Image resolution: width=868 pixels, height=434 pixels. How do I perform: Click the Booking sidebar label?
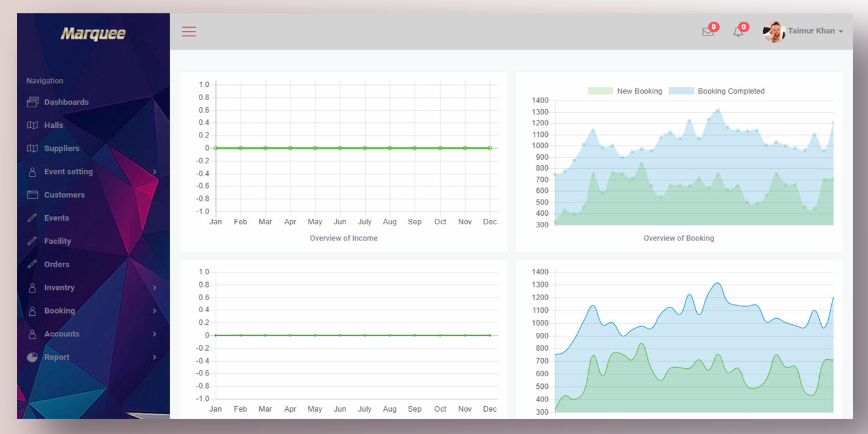pyautogui.click(x=59, y=311)
